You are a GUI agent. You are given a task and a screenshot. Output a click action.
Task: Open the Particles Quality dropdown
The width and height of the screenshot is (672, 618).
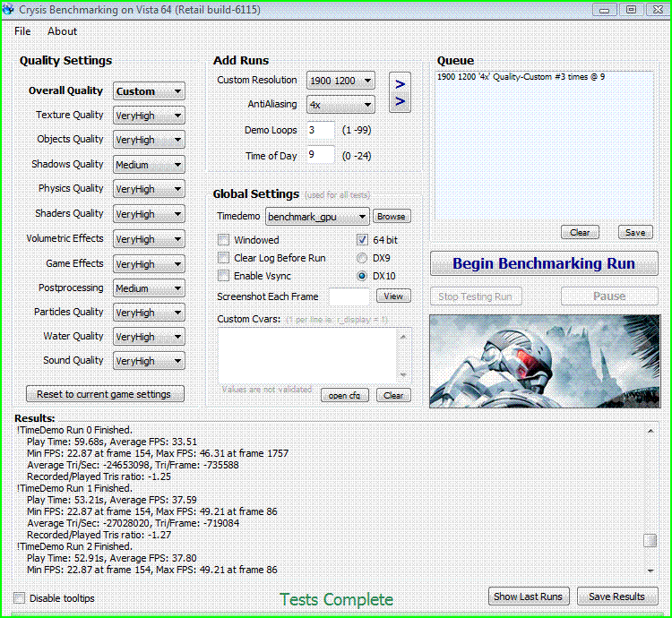point(149,313)
